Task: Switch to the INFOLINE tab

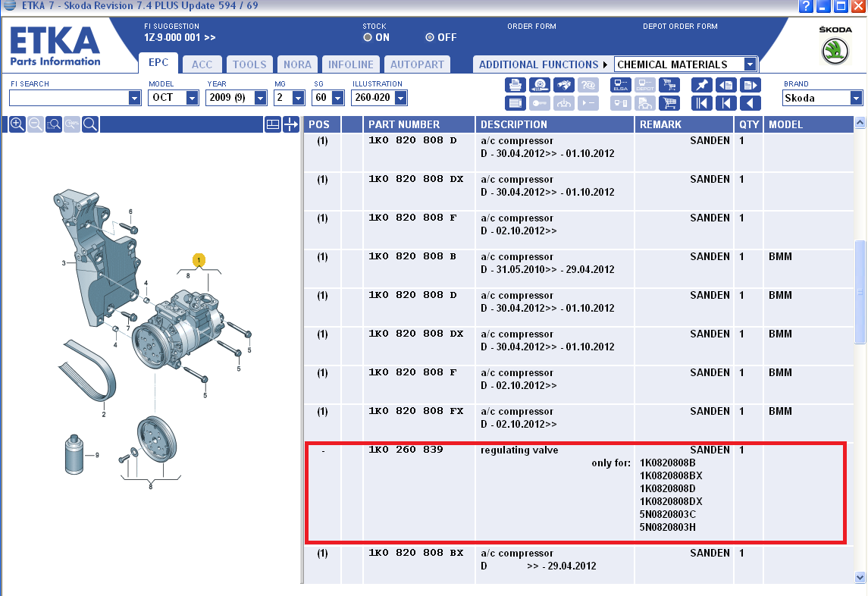Action: point(351,64)
